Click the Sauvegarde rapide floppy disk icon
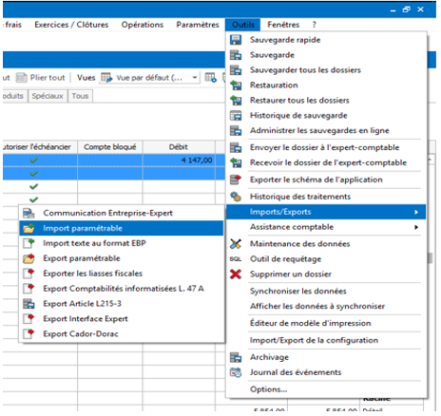Image resolution: width=441 pixels, height=416 pixels. 236,40
